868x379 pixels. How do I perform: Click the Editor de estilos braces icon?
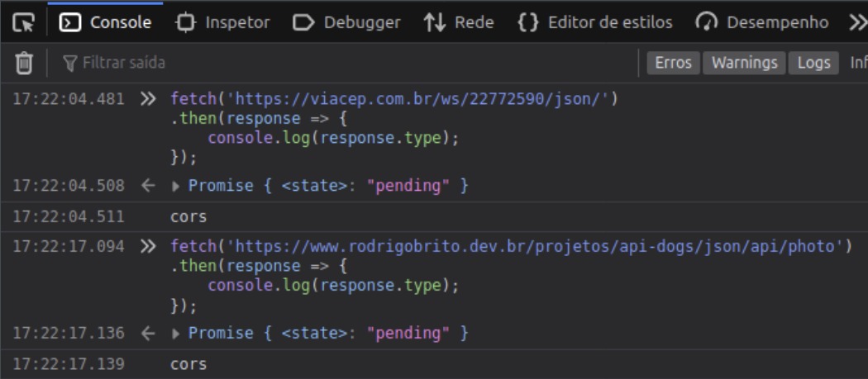tap(527, 22)
